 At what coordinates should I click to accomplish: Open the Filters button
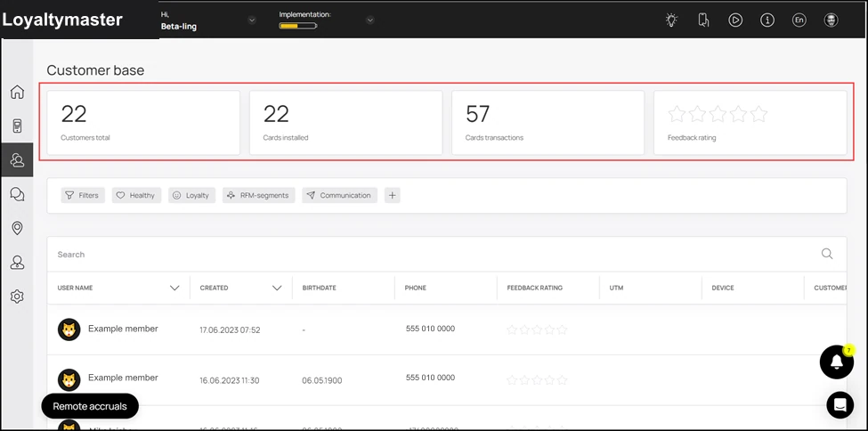83,195
